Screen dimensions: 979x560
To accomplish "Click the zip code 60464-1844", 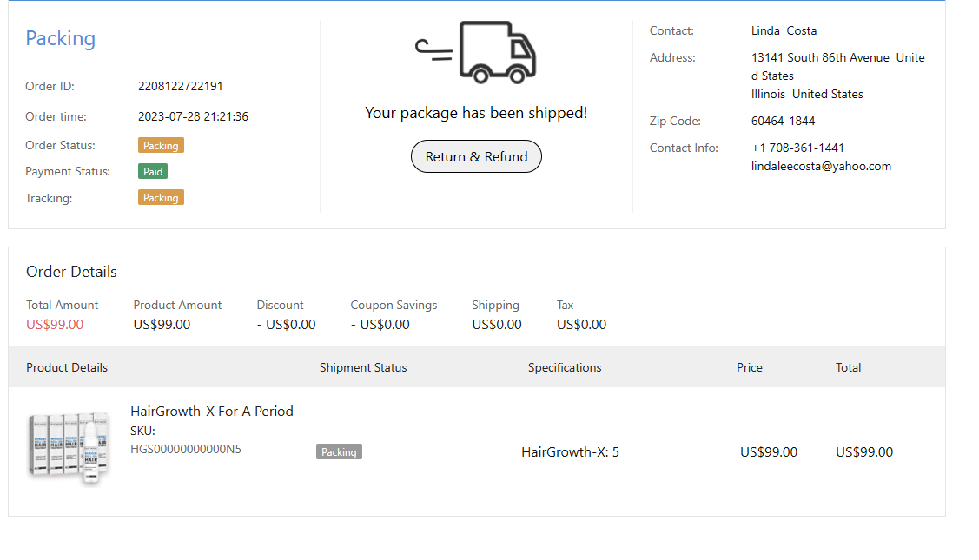I will point(783,121).
